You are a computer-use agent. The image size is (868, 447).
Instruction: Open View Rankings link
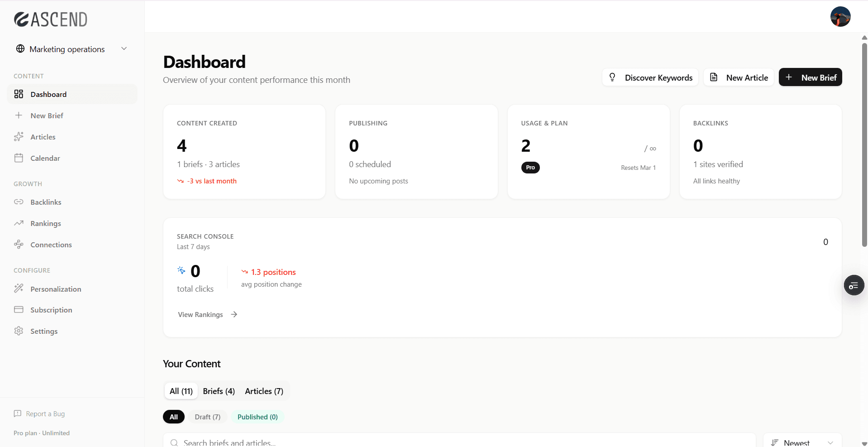(x=200, y=314)
